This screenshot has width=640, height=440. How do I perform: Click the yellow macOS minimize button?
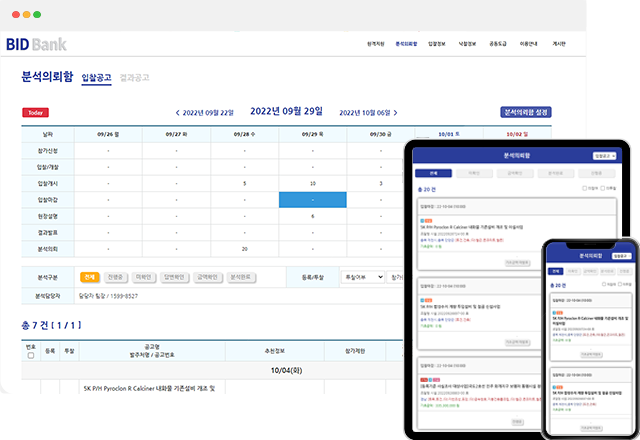point(27,15)
